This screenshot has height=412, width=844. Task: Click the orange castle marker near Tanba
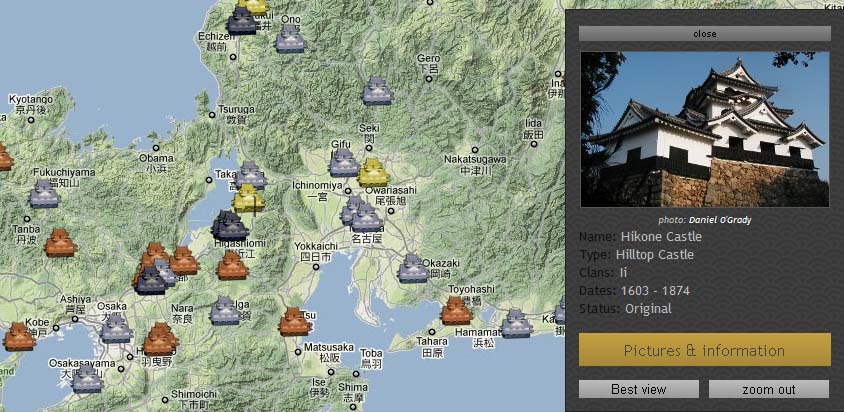click(60, 242)
